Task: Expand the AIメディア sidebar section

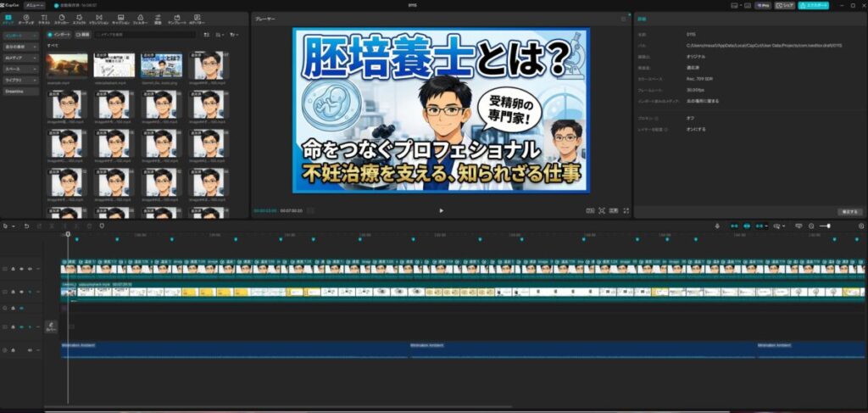Action: [20, 57]
